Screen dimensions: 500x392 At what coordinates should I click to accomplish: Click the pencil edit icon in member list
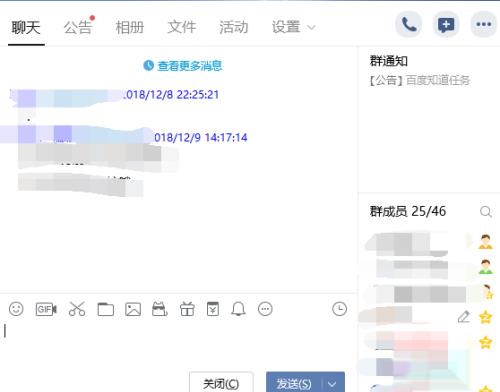(x=464, y=317)
